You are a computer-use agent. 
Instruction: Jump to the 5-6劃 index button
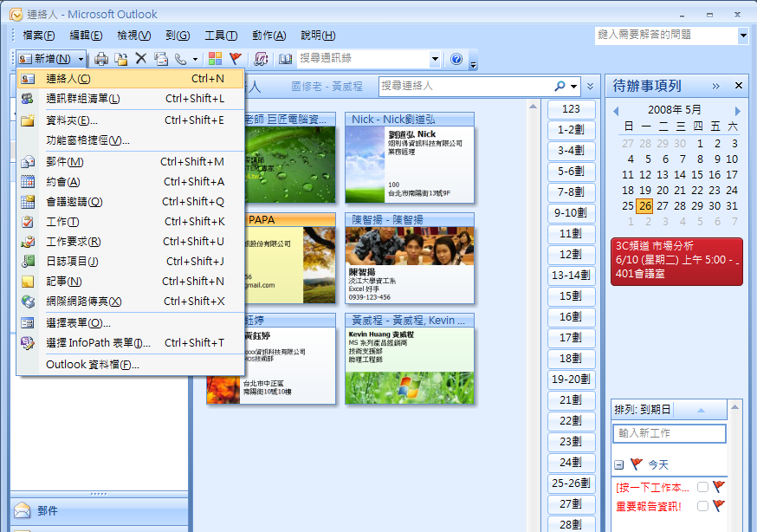click(571, 172)
